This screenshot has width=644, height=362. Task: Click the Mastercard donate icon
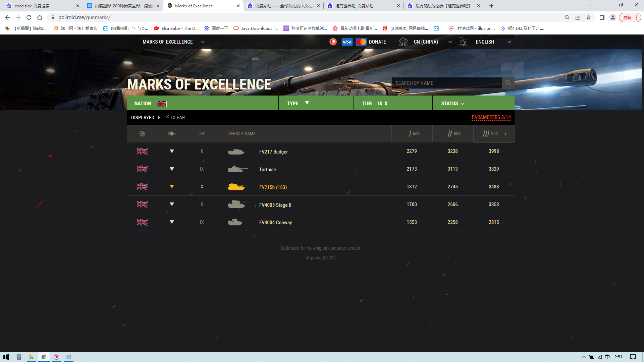361,42
